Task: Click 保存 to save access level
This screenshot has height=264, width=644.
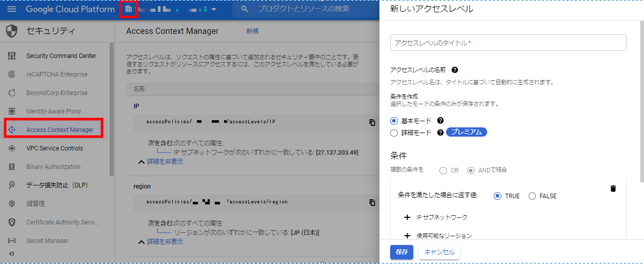Action: pyautogui.click(x=401, y=252)
